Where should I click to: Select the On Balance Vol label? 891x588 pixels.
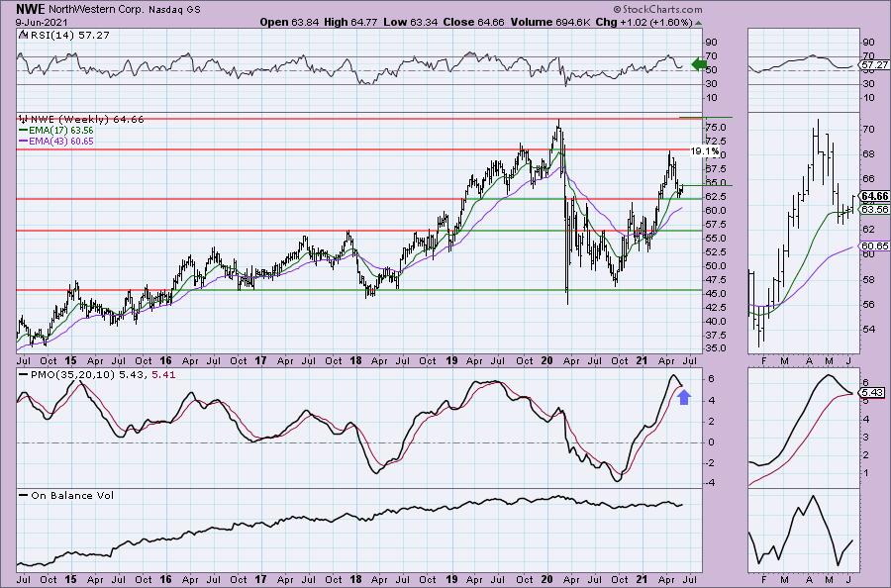click(72, 495)
